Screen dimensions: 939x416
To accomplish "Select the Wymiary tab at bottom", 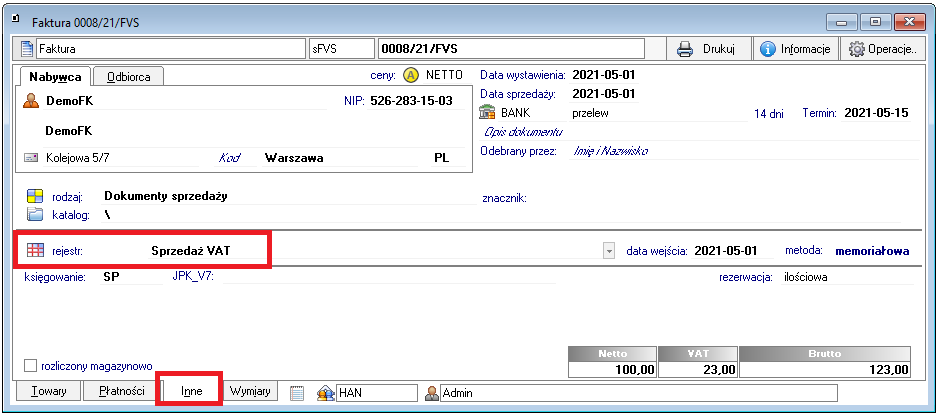I will (250, 392).
